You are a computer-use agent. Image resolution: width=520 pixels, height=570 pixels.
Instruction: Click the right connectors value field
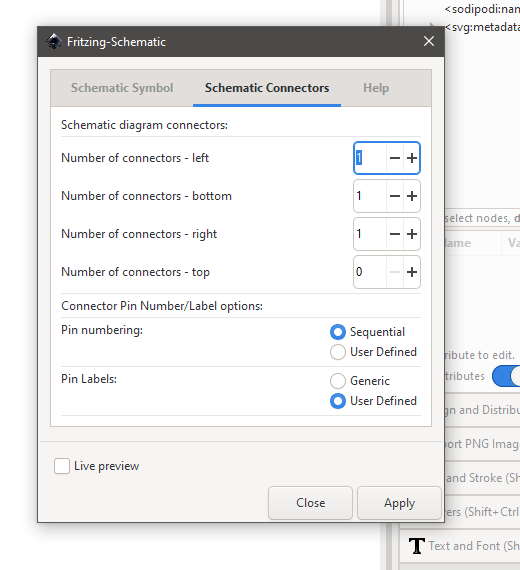[x=370, y=234]
